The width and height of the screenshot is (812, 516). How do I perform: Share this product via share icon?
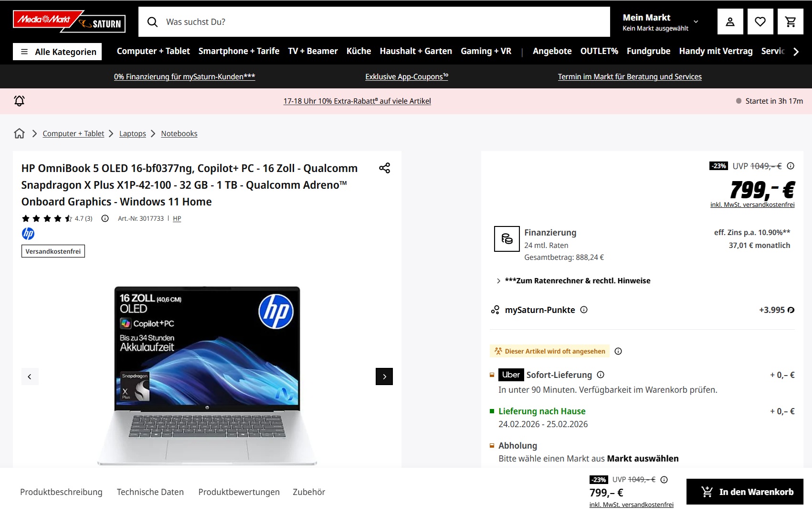pos(384,168)
